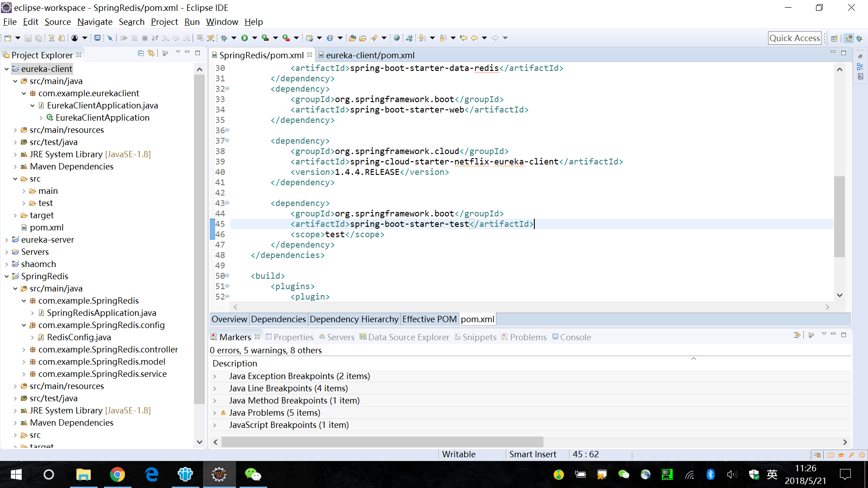Click the New file toolbar icon

[x=8, y=38]
